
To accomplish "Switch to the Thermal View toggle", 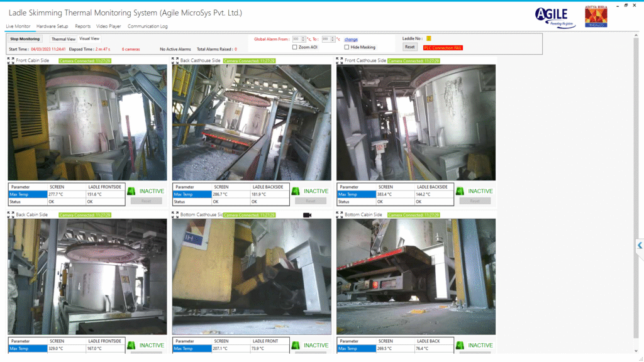I will [64, 39].
